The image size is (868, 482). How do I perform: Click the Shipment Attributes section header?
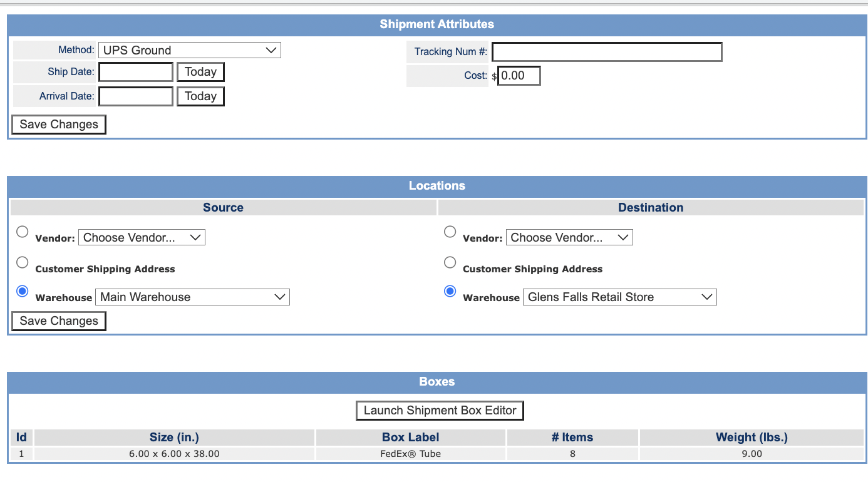tap(437, 24)
